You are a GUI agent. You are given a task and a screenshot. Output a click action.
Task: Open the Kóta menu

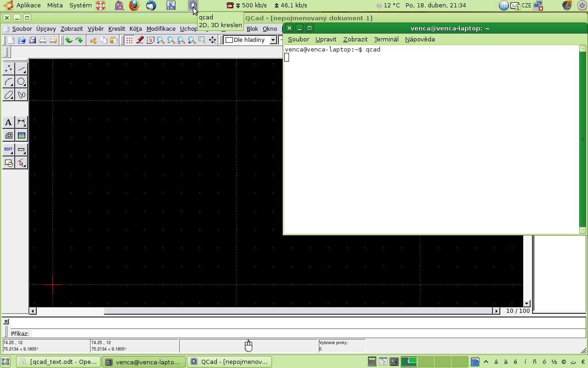coord(136,29)
